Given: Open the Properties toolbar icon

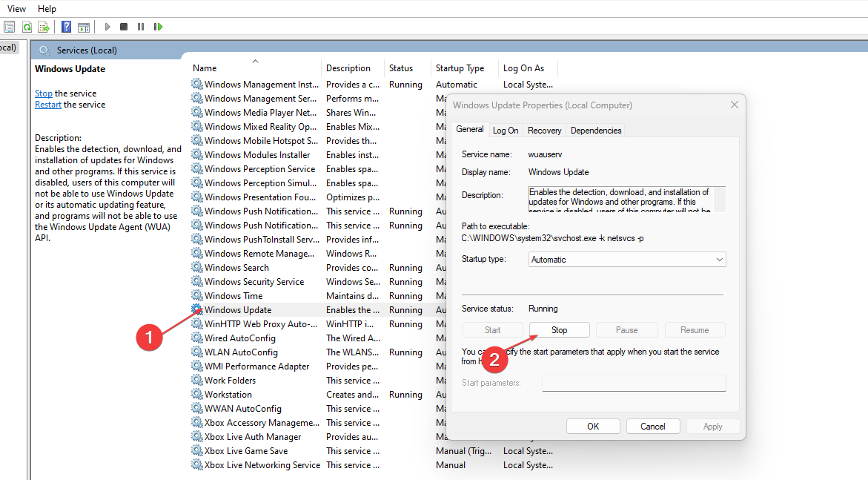Looking at the screenshot, I should pyautogui.click(x=10, y=27).
